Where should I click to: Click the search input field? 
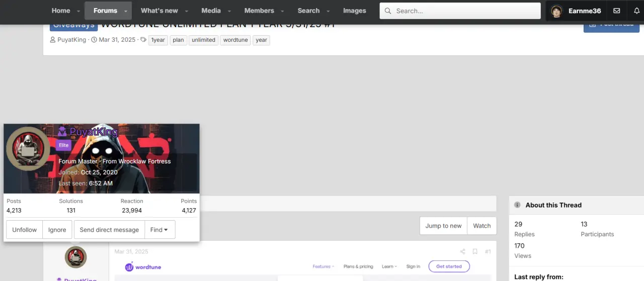(x=460, y=11)
